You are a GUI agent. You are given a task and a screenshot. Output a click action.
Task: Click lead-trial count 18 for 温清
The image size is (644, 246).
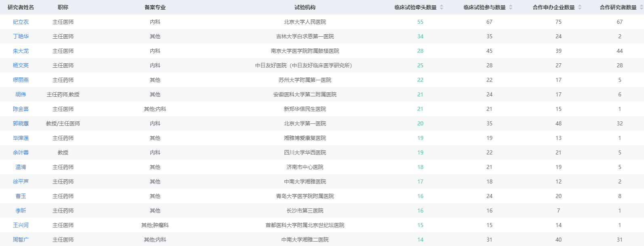pyautogui.click(x=420, y=167)
